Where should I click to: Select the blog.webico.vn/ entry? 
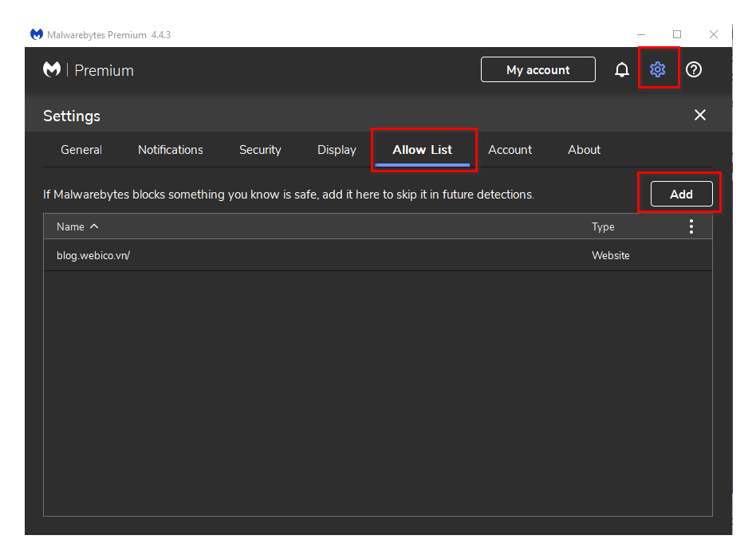click(377, 255)
